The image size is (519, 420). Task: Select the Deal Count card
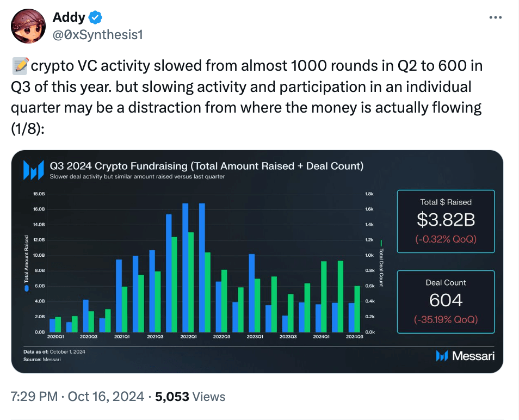(x=446, y=301)
